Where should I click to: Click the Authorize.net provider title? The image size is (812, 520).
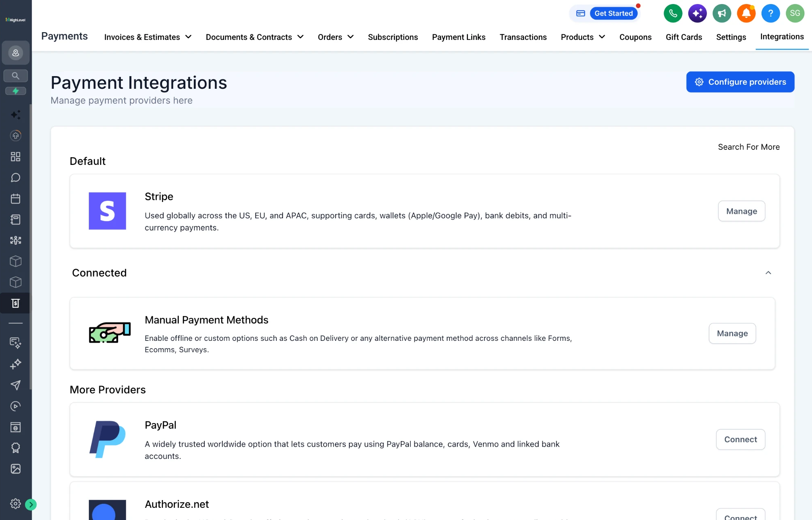pos(176,504)
